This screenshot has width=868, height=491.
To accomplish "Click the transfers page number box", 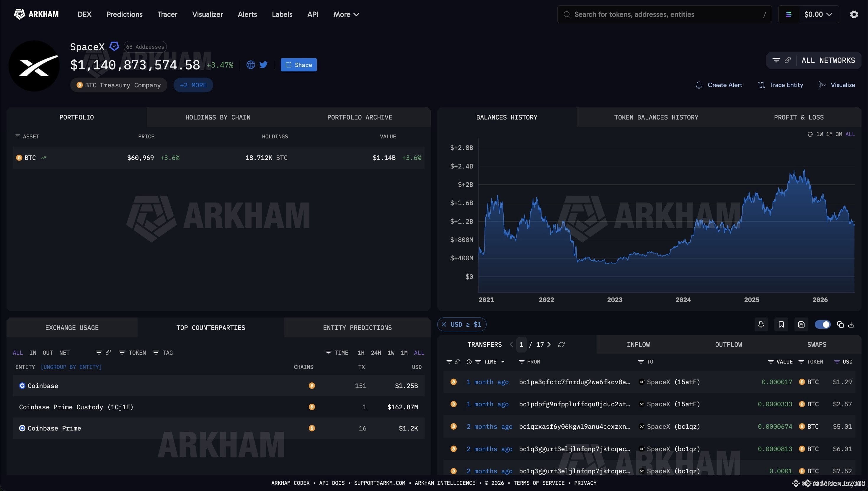I will coord(521,344).
